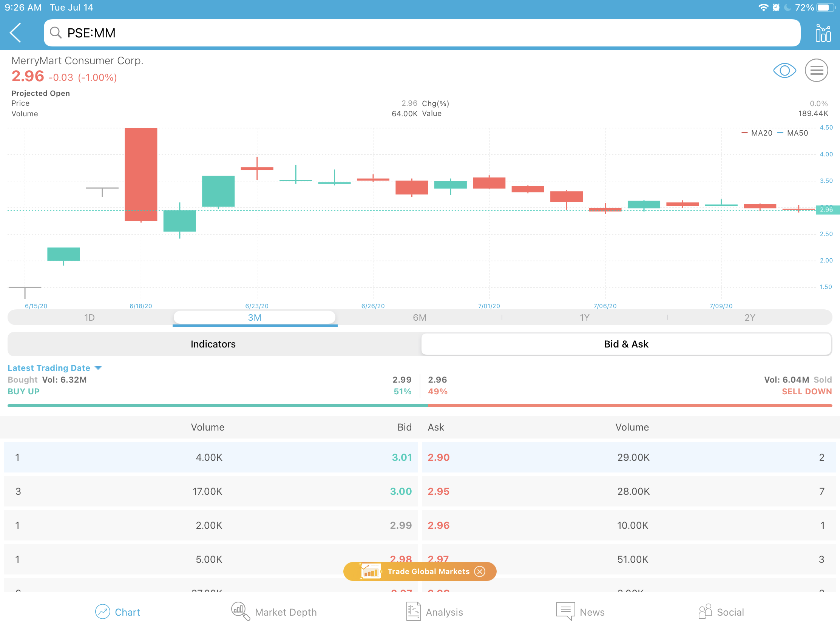This screenshot has height=630, width=840.
Task: Tap the search magnifier icon
Action: pos(56,33)
